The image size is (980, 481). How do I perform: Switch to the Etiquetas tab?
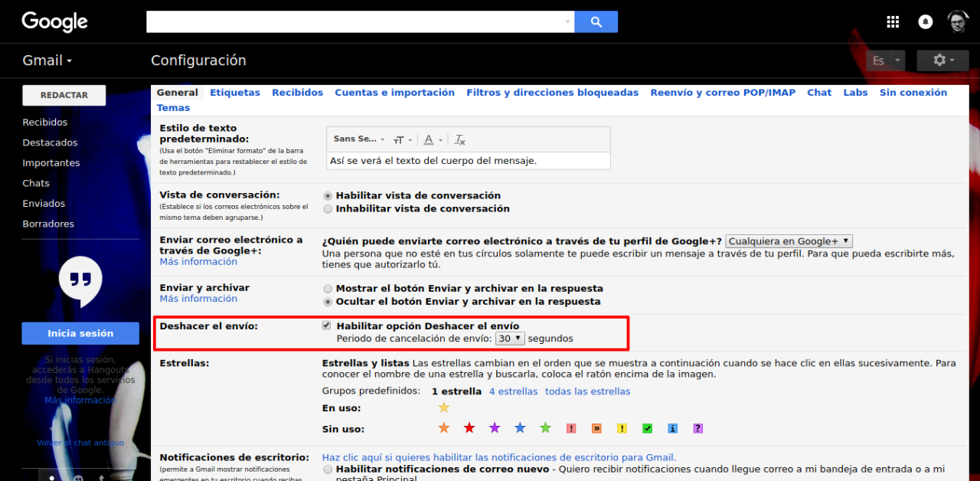(235, 93)
